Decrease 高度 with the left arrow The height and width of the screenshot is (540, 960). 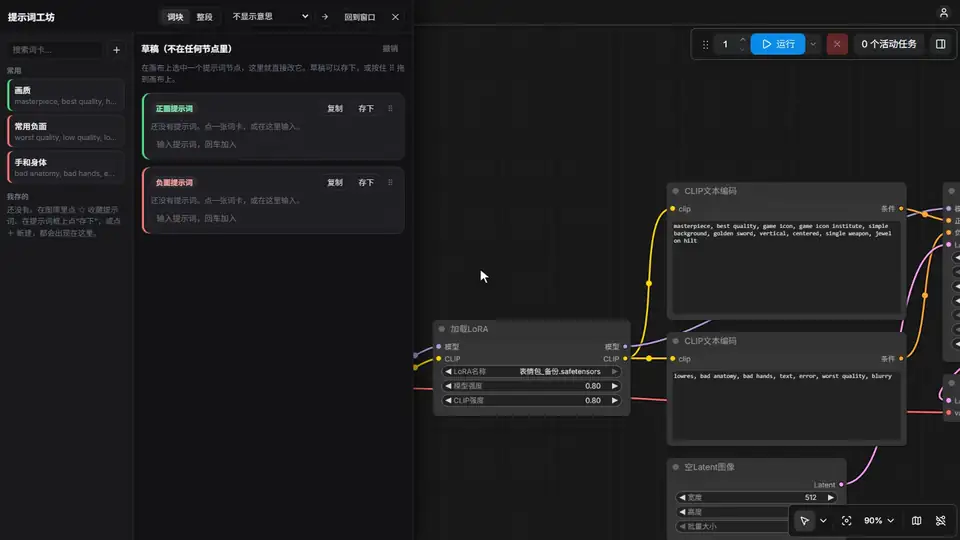(x=682, y=512)
